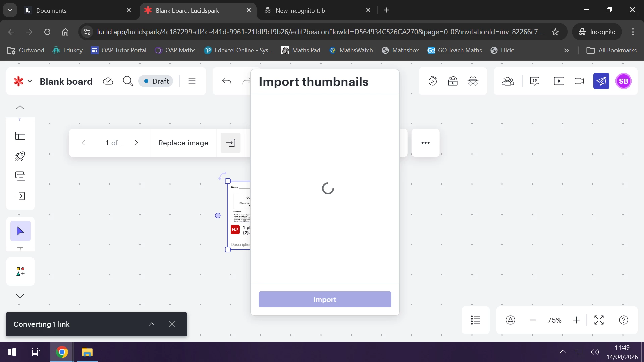
Task: Open the hamburger main menu
Action: coord(192,81)
